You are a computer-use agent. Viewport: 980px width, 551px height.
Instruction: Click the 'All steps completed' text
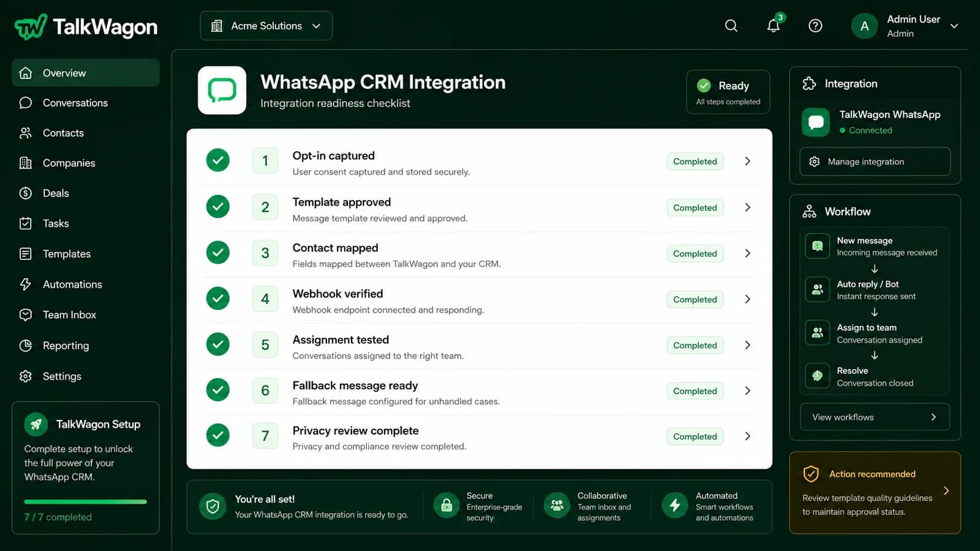click(728, 102)
